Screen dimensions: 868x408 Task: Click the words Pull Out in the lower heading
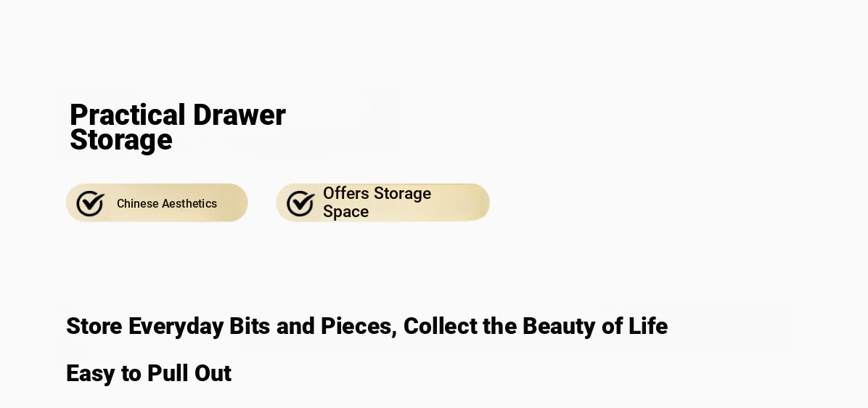pos(190,374)
